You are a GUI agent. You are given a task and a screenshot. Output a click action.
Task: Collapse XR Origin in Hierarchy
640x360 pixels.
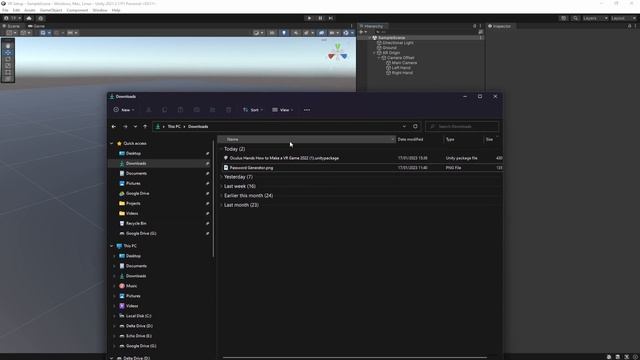[x=374, y=53]
